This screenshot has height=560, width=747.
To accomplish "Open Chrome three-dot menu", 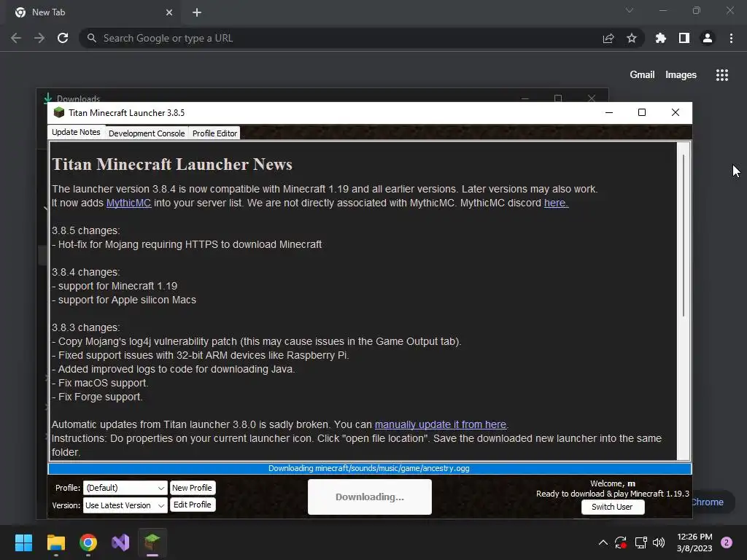I will [731, 38].
